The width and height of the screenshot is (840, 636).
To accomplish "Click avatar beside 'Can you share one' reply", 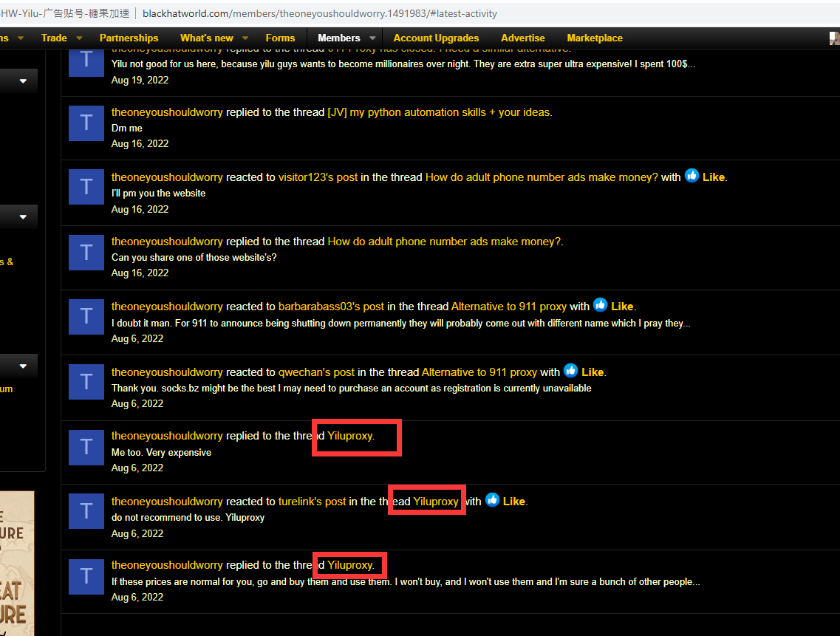I will pyautogui.click(x=86, y=253).
